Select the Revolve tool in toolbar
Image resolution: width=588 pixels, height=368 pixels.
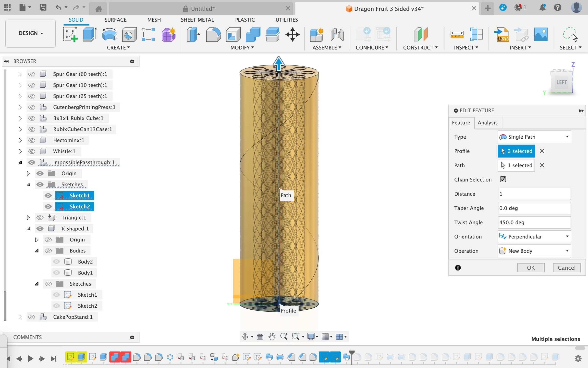click(110, 34)
